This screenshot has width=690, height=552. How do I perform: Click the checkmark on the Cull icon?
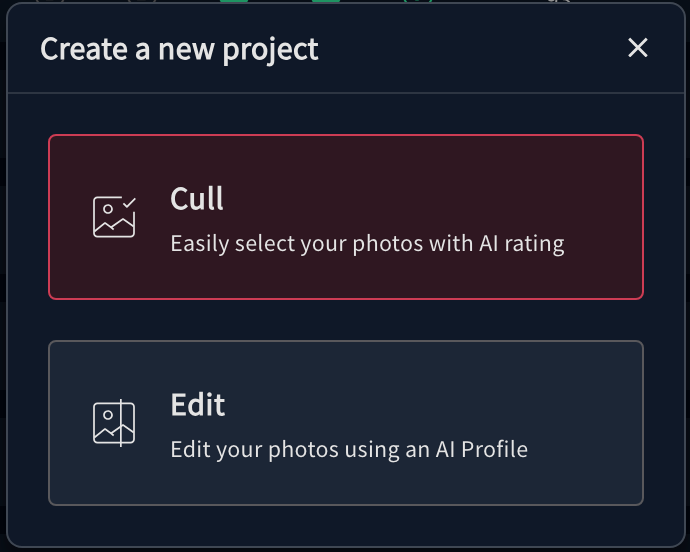pos(129,202)
